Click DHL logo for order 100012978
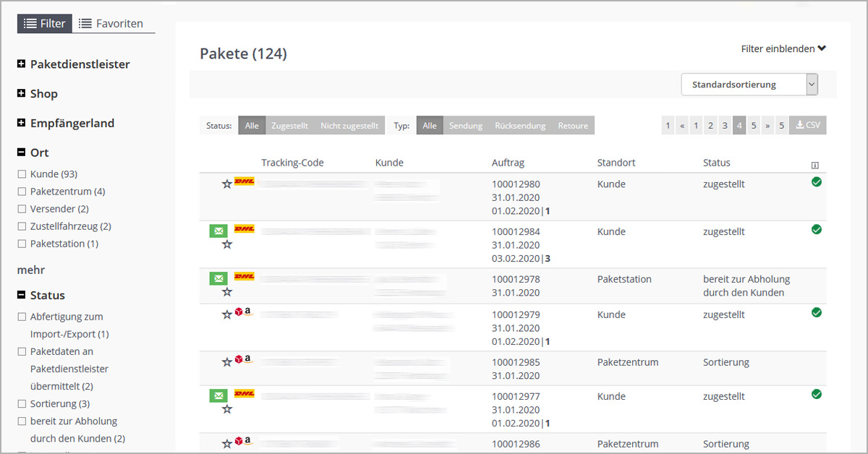This screenshot has height=454, width=868. click(244, 277)
